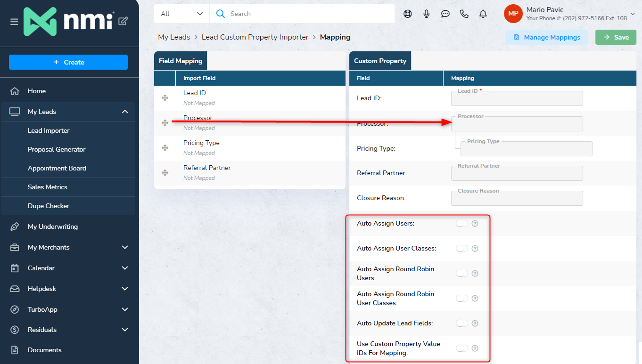
Task: Select the Field Mapping tab
Action: point(181,61)
